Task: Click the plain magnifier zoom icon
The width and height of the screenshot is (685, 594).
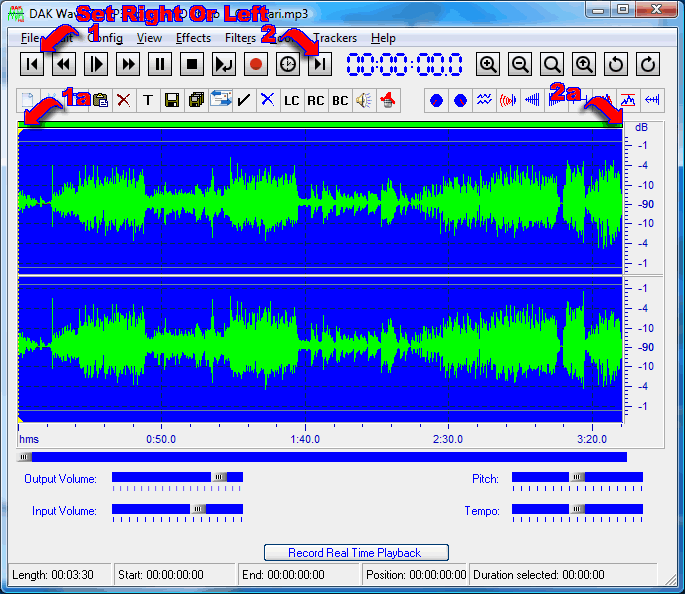Action: 552,64
